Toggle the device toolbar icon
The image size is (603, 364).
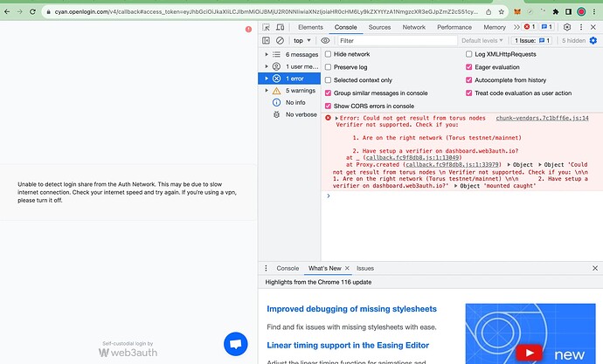pos(281,27)
